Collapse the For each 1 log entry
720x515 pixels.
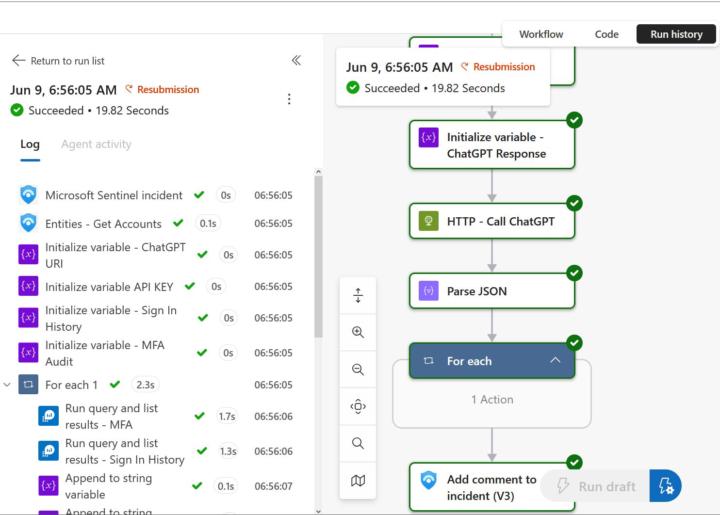point(7,385)
